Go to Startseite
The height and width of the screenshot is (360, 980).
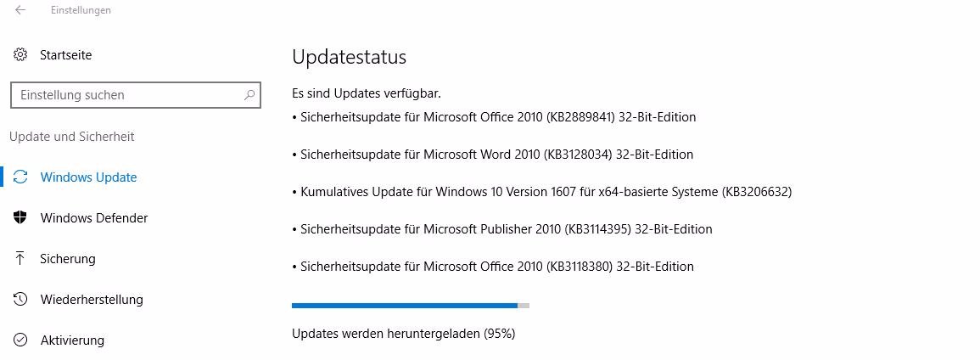point(65,55)
